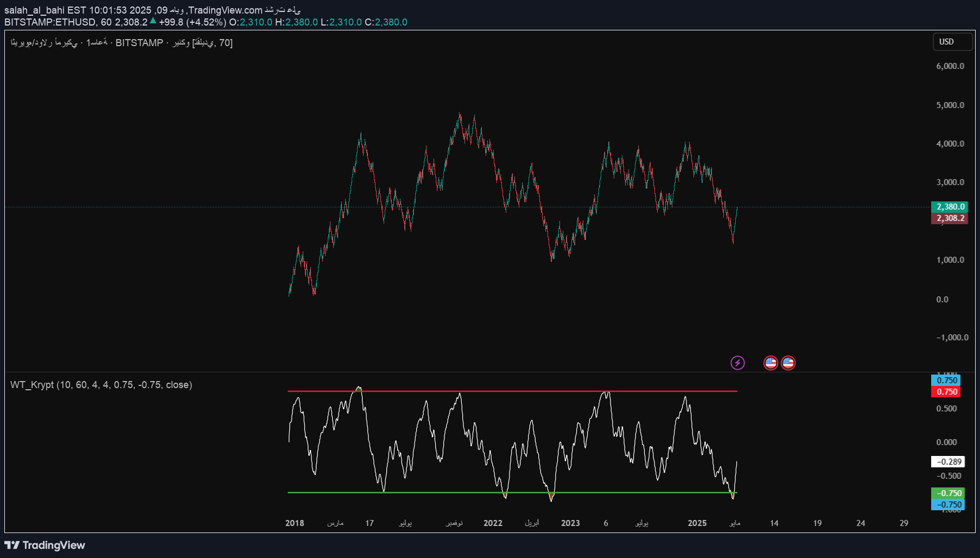This screenshot has width=980, height=558.
Task: Click the white -0.289 indicator value label
Action: tap(948, 461)
